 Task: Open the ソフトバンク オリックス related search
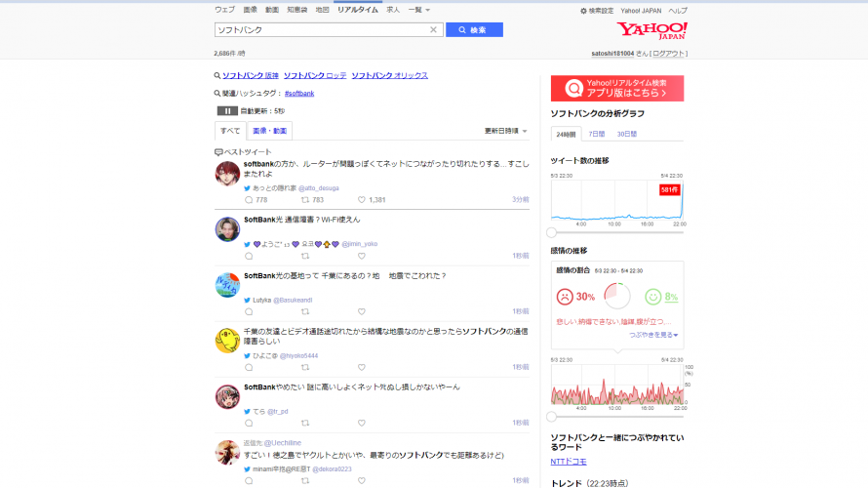point(390,75)
